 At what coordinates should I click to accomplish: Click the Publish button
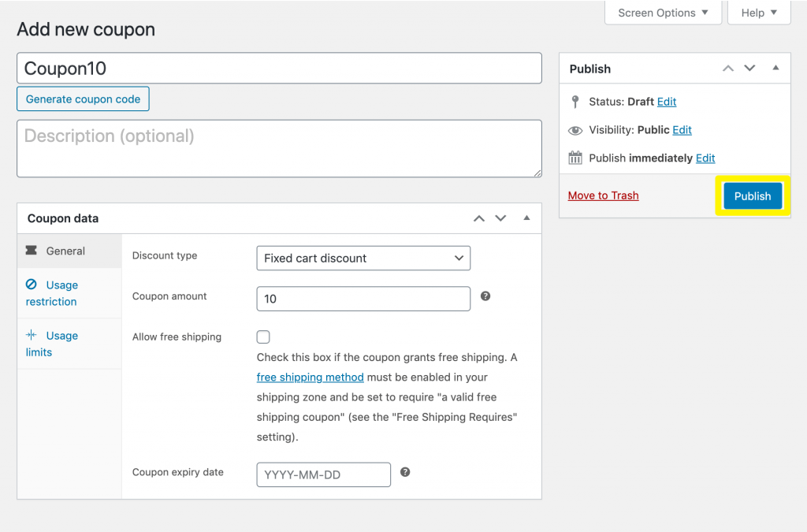(x=753, y=196)
